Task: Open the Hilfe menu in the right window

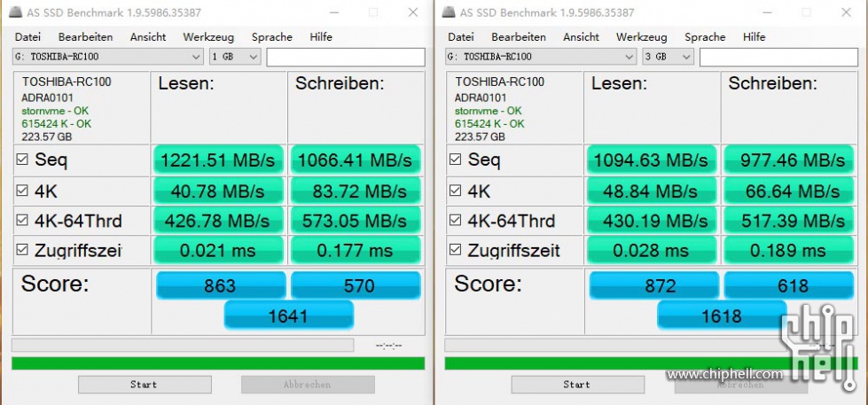Action: pos(754,37)
